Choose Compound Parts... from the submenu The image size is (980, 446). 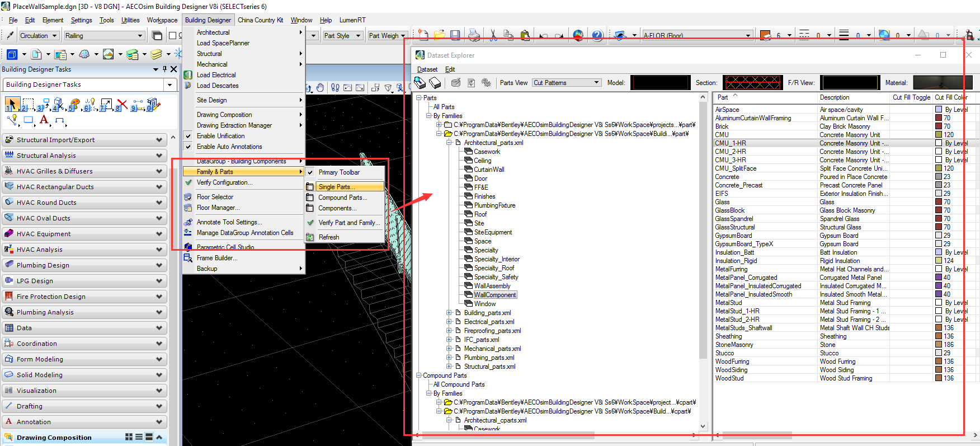coord(345,198)
